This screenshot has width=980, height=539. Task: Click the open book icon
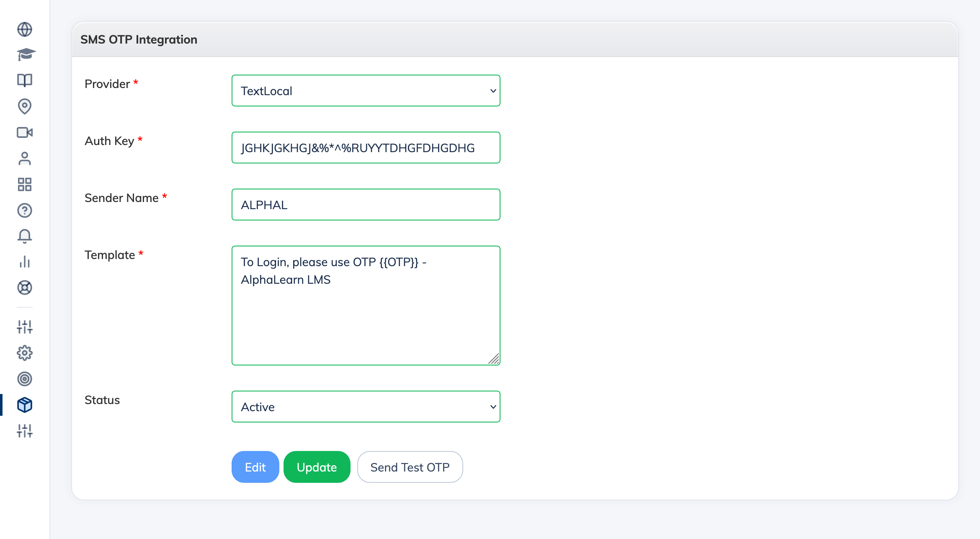pos(25,80)
